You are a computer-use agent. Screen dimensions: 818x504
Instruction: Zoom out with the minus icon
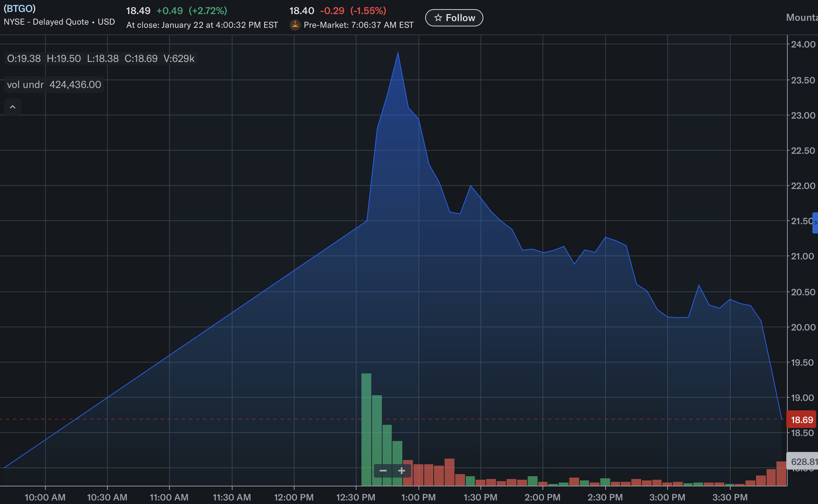[383, 471]
